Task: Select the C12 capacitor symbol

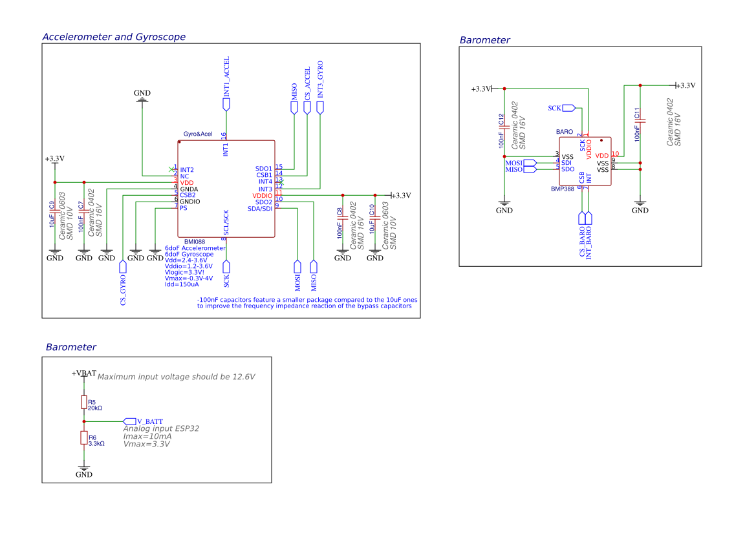Action: pos(504,127)
